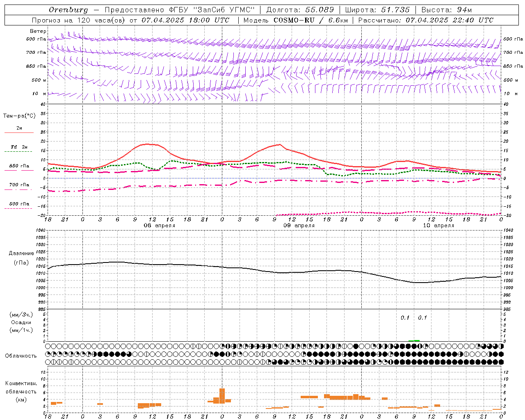Click the red solid 2м legend line

click(19, 132)
